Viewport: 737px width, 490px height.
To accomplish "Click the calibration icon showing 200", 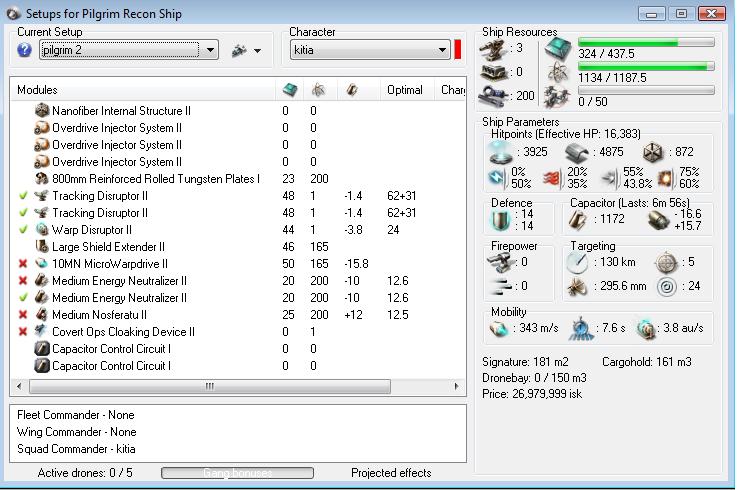I will pos(493,96).
